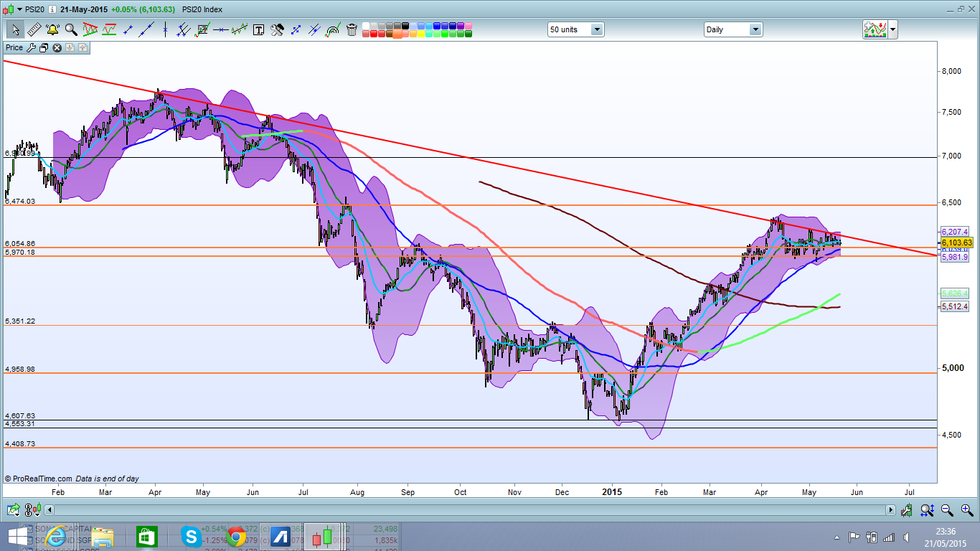980x551 pixels.
Task: Activate the magnifying glass zoom tool
Action: (71, 29)
